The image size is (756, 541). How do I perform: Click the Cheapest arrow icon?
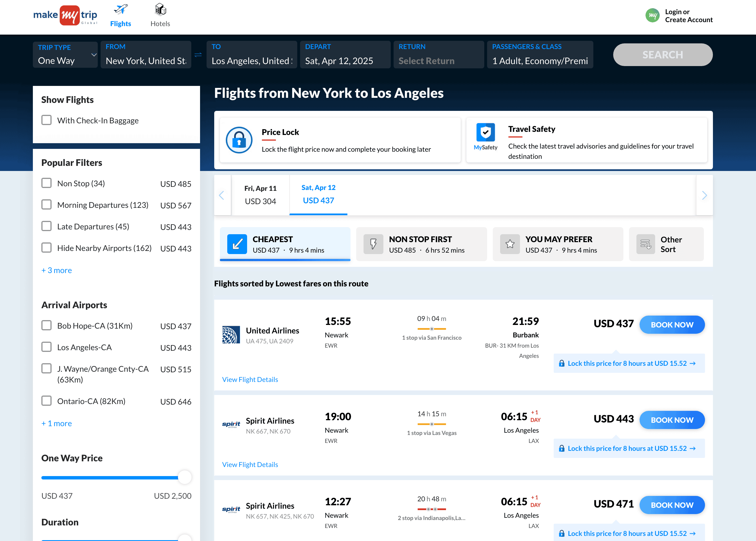tap(237, 244)
